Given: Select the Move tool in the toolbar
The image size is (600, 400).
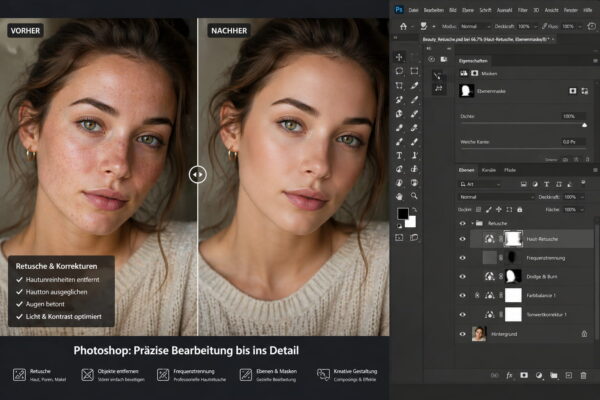Looking at the screenshot, I should click(399, 57).
